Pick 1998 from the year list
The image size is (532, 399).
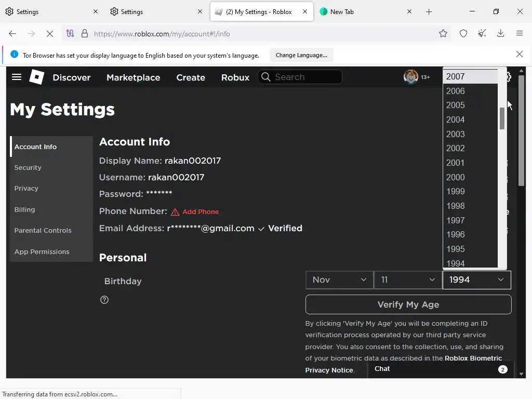point(470,206)
